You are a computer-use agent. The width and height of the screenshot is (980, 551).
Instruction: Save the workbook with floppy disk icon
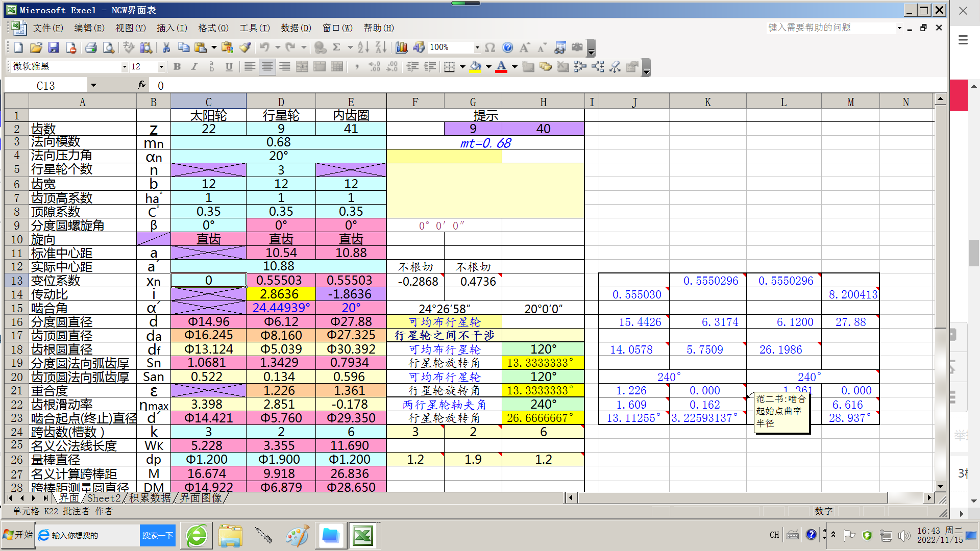53,47
